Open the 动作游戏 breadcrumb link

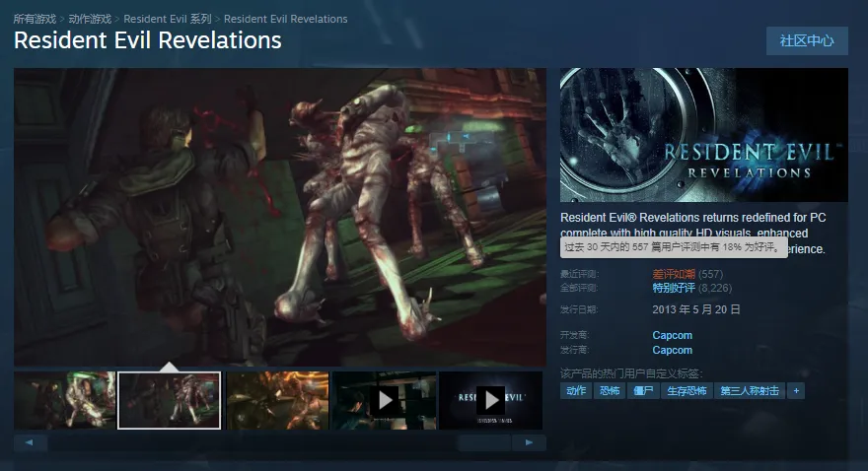90,19
